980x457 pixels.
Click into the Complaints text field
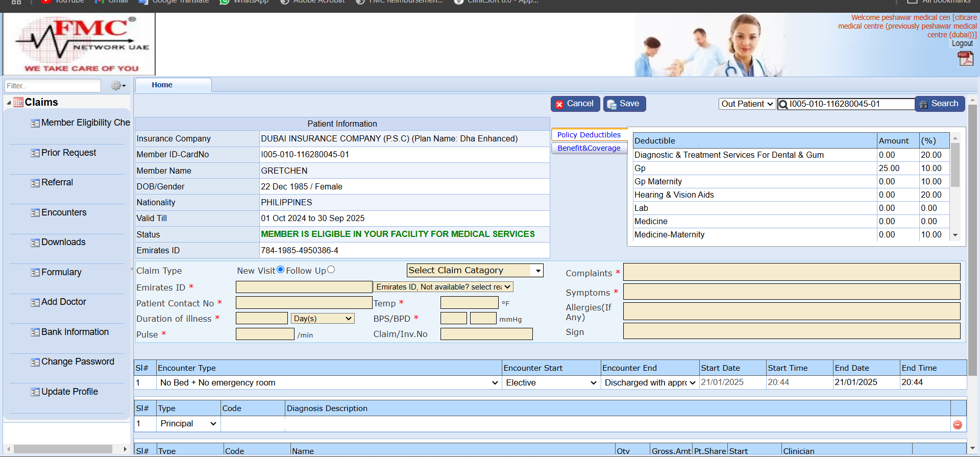point(791,272)
